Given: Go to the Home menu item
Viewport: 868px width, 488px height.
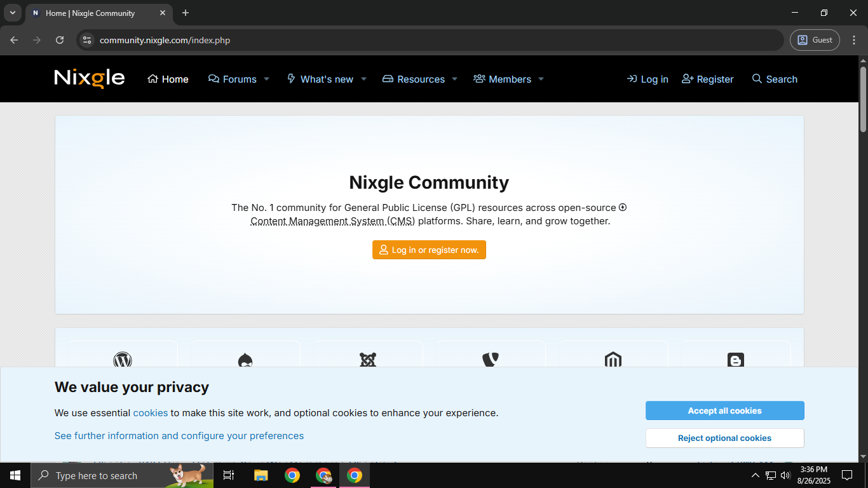Looking at the screenshot, I should pyautogui.click(x=168, y=79).
